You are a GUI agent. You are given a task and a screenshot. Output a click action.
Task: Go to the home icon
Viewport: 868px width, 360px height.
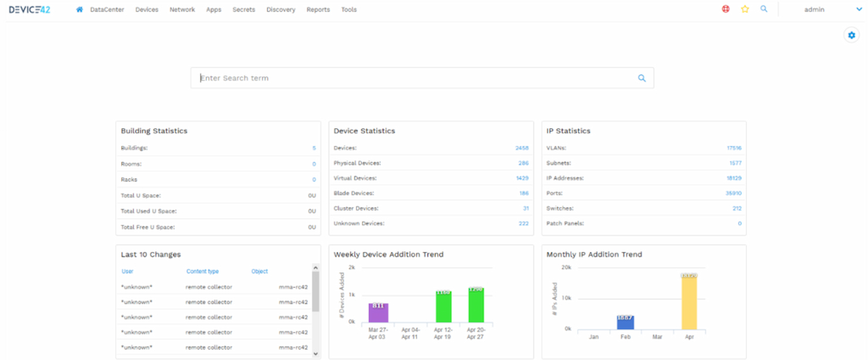(80, 9)
